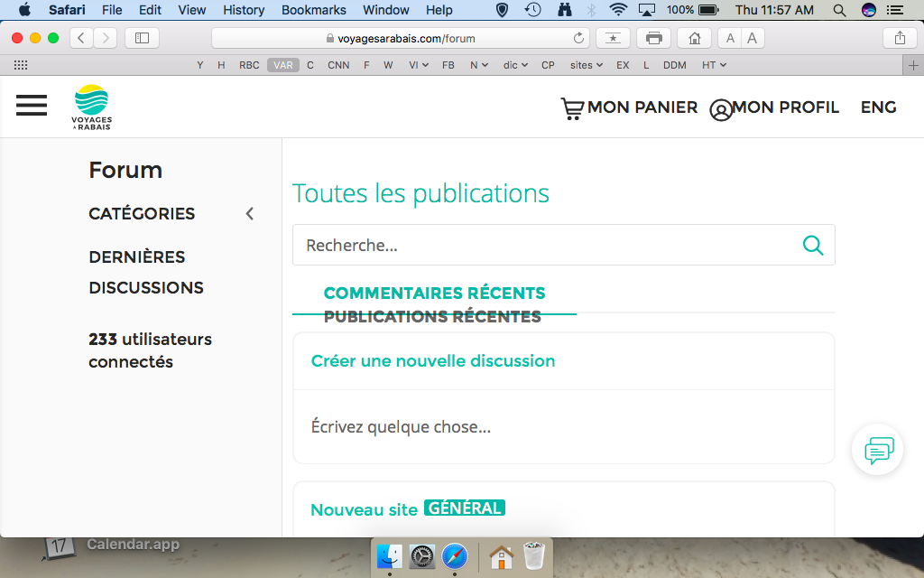
Task: Switch to Publications Récentes tab
Action: [432, 317]
